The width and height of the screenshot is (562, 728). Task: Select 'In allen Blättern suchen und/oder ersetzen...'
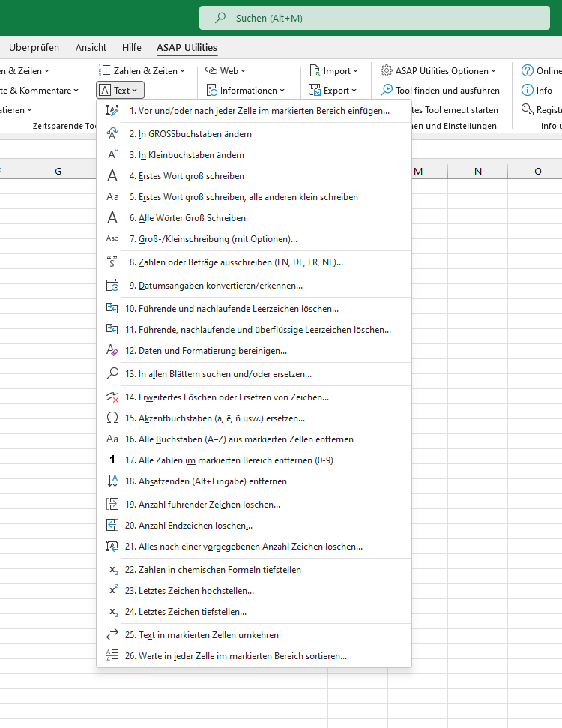pos(254,374)
